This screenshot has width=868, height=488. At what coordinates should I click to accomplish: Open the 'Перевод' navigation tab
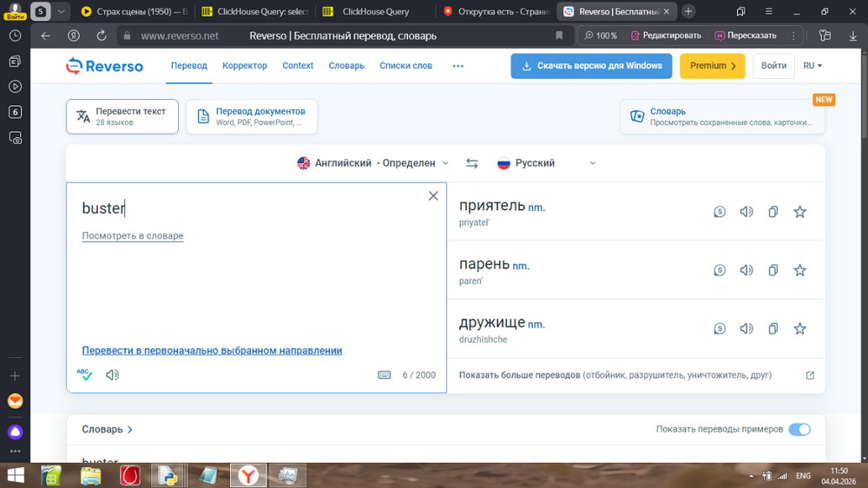coord(188,65)
